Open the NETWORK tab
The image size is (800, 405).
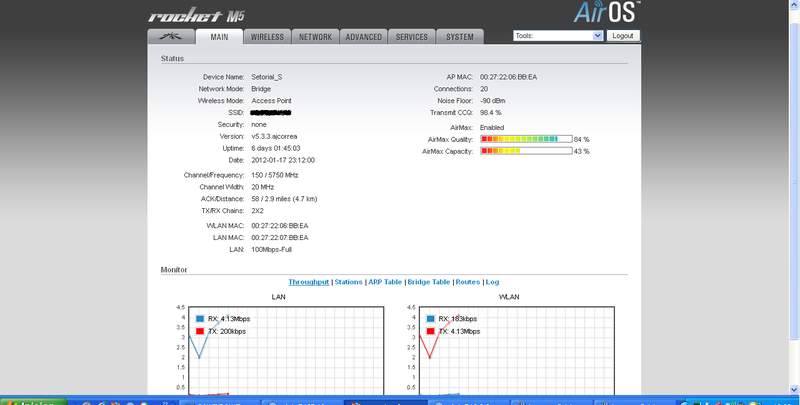(x=315, y=37)
